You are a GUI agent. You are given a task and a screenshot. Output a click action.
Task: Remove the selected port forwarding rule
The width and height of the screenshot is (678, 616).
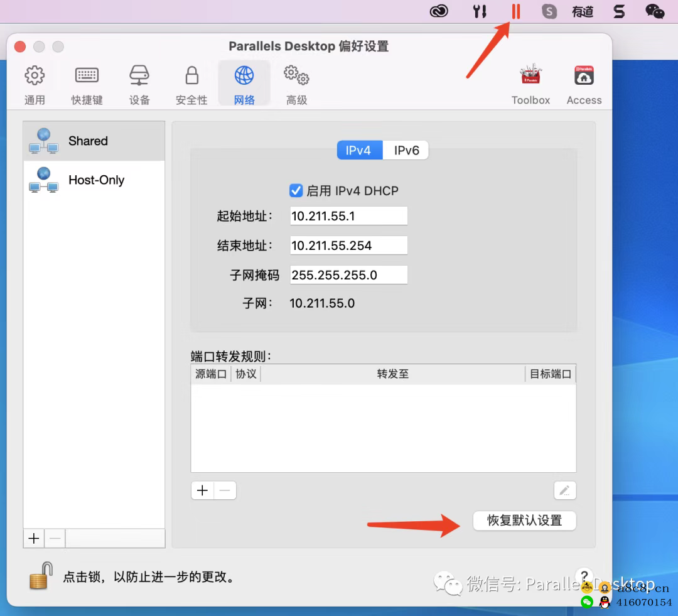[225, 490]
